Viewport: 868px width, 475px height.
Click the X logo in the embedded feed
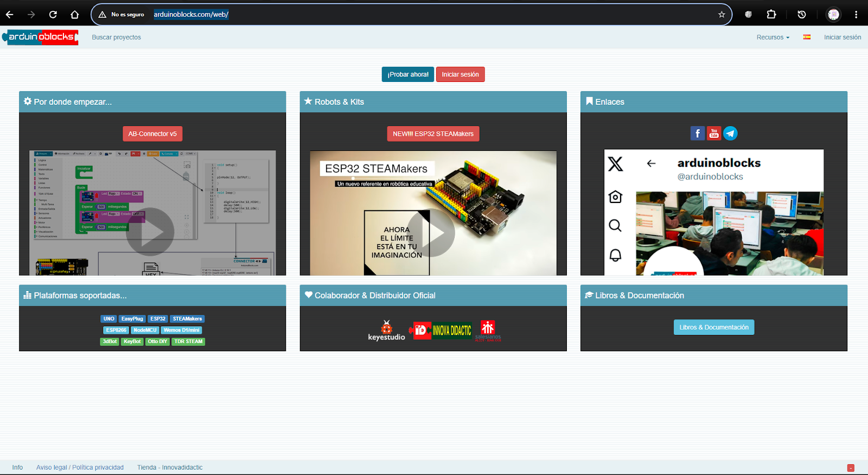click(615, 164)
